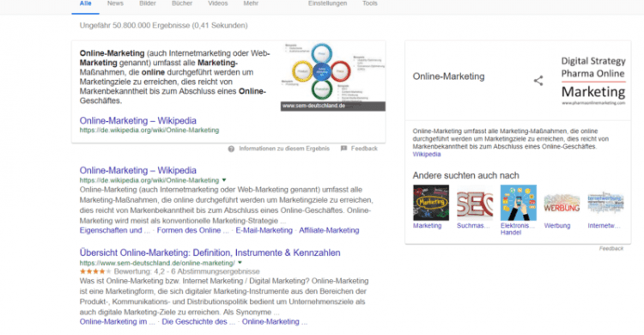Viewport: 644px width, 335px height.
Task: Click the Andere suchten auch nach heading
Action: [x=465, y=175]
